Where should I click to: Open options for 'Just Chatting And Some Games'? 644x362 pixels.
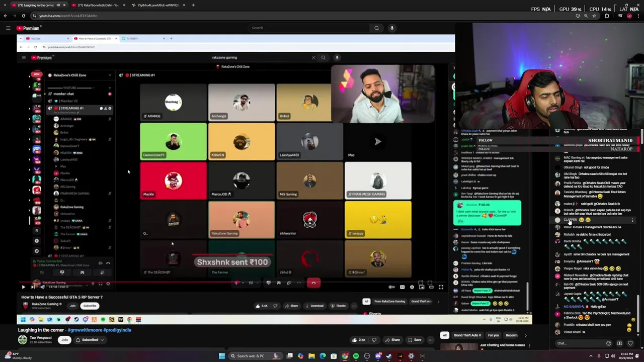529,345
